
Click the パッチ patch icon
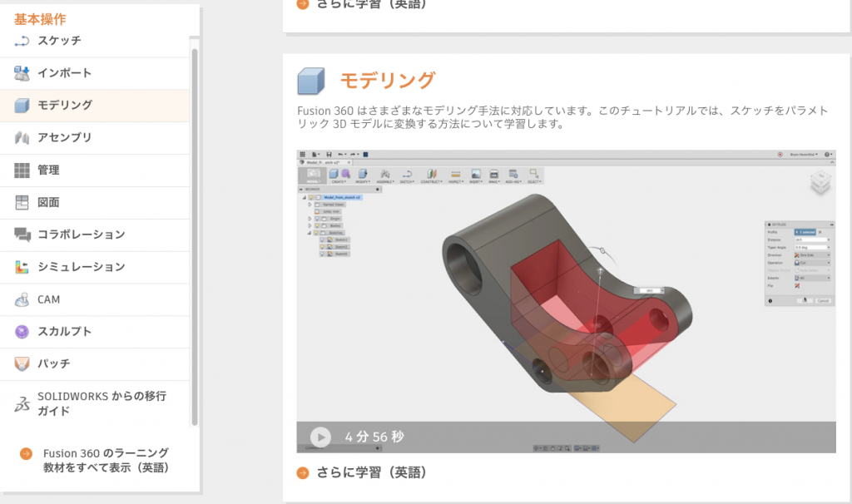pos(22,364)
